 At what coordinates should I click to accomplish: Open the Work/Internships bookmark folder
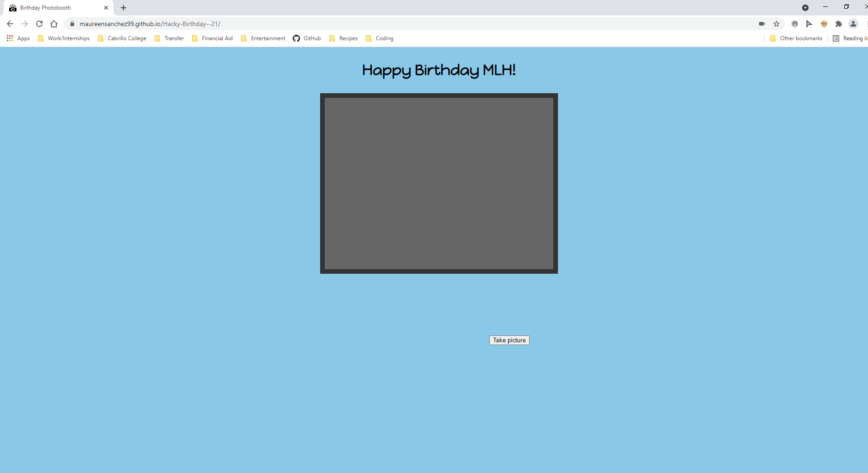click(x=64, y=38)
